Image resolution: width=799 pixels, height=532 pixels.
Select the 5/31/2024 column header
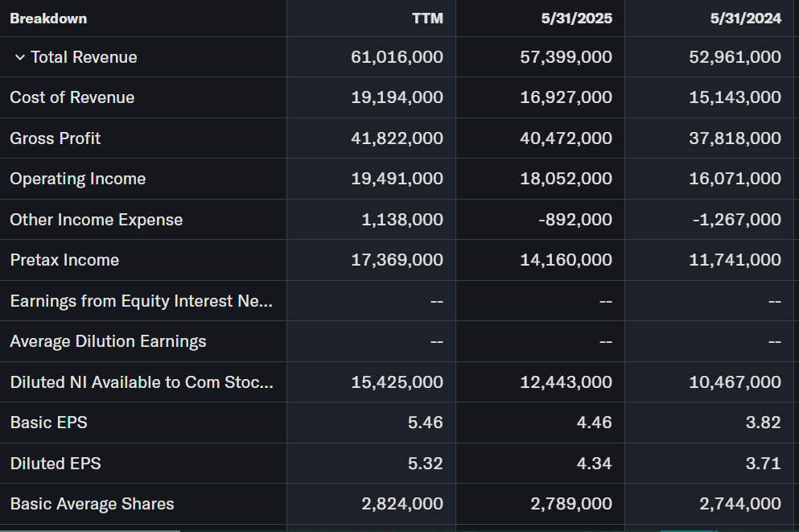coord(745,19)
